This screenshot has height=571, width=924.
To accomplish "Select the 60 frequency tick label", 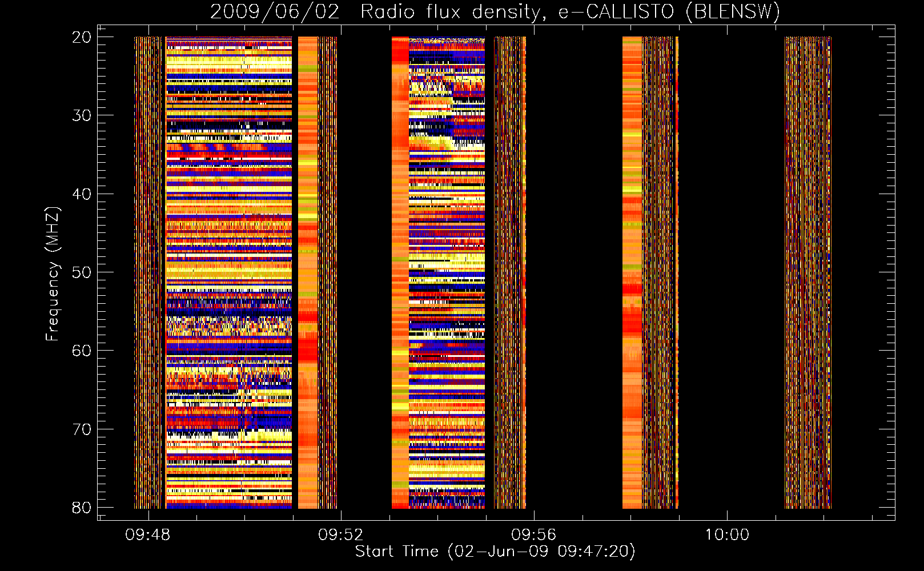I will tap(82, 351).
